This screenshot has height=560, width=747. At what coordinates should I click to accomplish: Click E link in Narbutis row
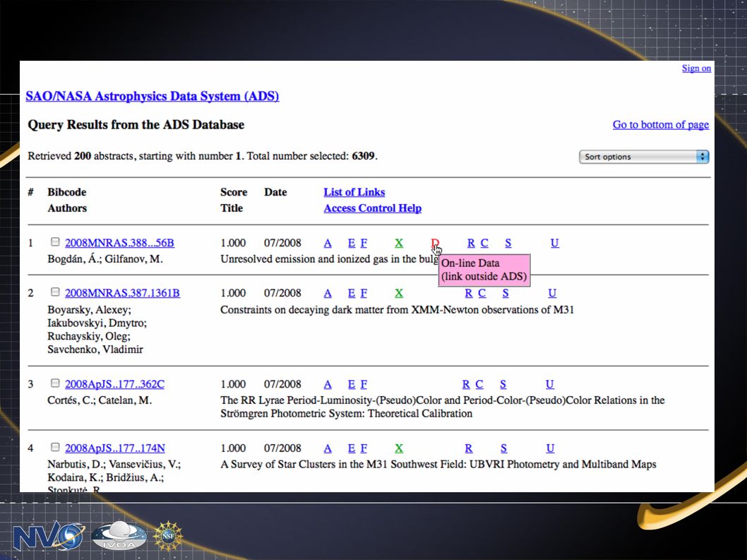coord(352,448)
